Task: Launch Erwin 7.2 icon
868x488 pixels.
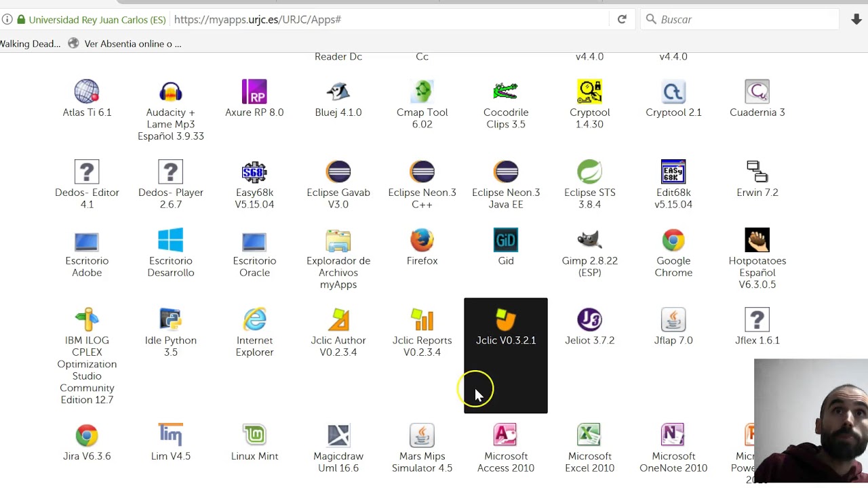Action: click(x=757, y=171)
